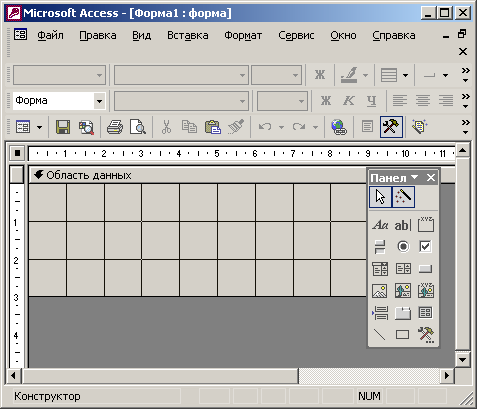This screenshot has width=477, height=409.
Task: Select the Unbound Object Frame tool
Action: (x=403, y=291)
